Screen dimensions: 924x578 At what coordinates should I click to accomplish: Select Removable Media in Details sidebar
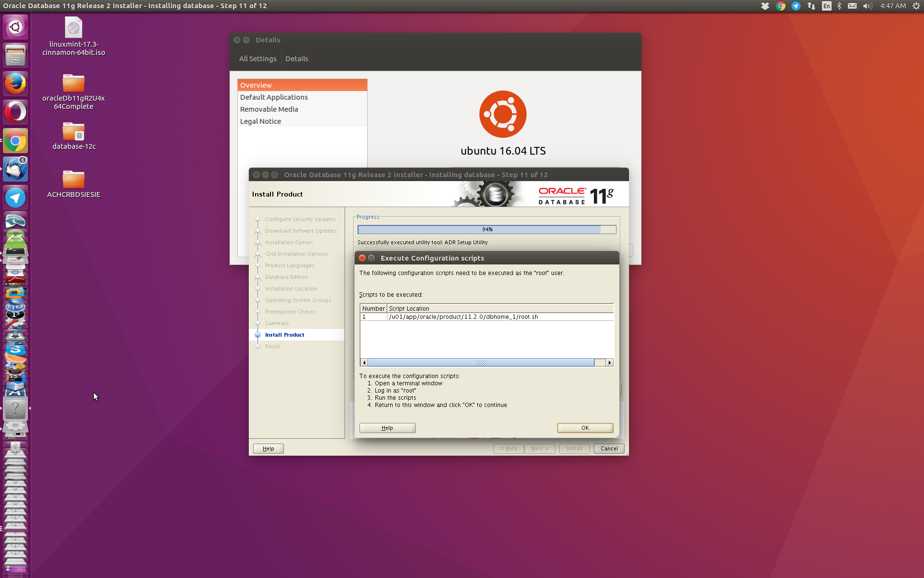pos(302,109)
